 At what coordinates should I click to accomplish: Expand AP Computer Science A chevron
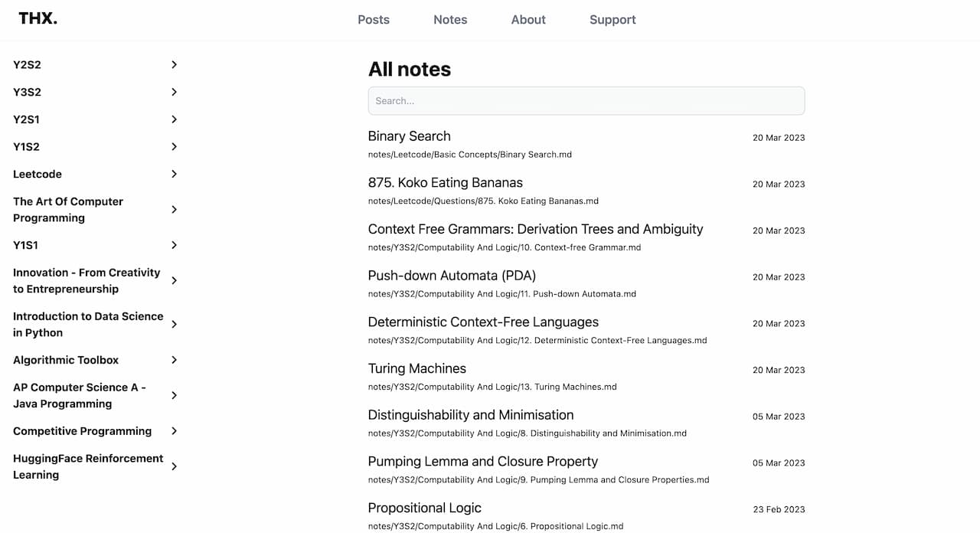(174, 396)
